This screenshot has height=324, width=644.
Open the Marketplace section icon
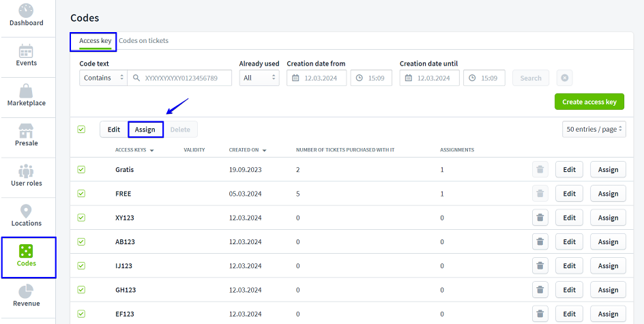click(26, 91)
